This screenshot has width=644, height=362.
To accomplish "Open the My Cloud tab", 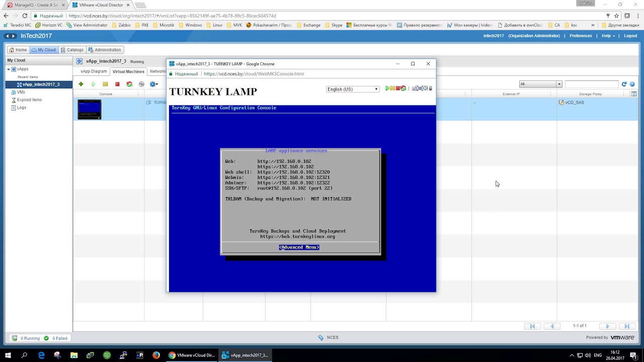I will pyautogui.click(x=43, y=50).
